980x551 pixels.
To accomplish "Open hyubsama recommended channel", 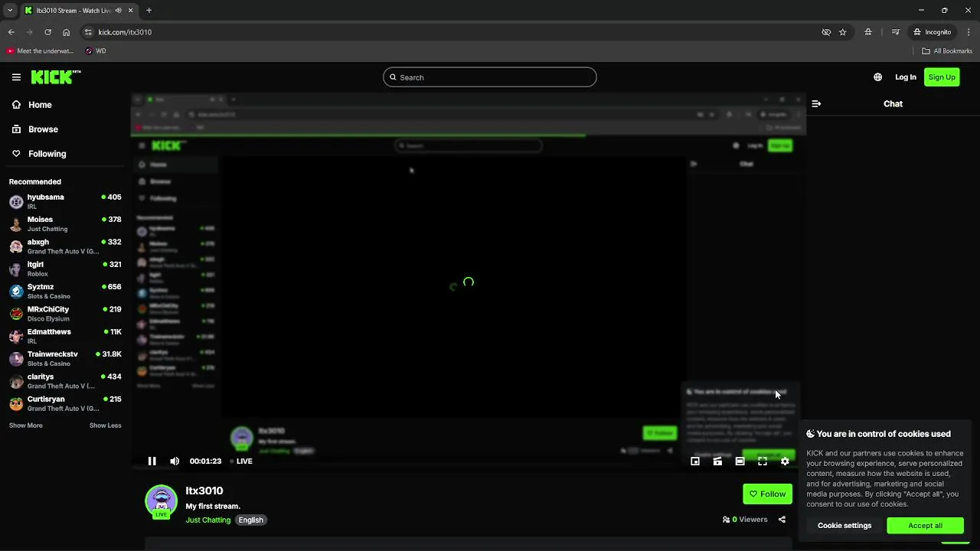I will 65,201.
